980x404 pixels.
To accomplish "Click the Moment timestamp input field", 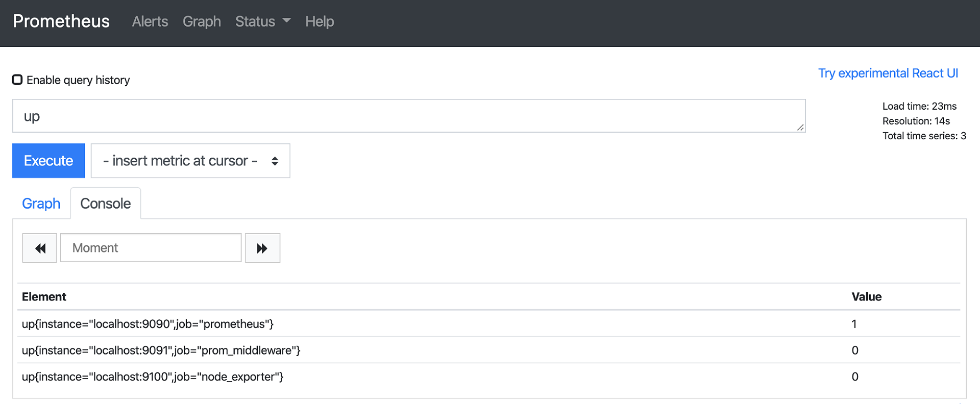I will click(151, 248).
